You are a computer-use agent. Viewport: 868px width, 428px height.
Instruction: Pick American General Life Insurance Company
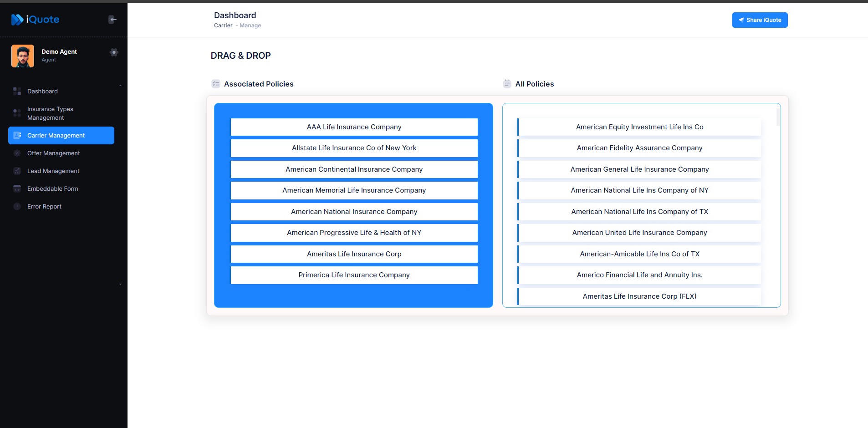(x=639, y=169)
